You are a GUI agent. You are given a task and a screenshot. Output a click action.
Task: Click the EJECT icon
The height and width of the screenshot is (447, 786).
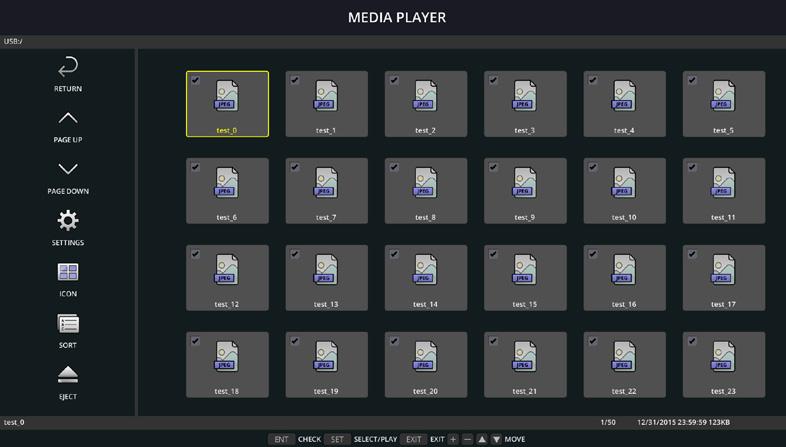(68, 374)
